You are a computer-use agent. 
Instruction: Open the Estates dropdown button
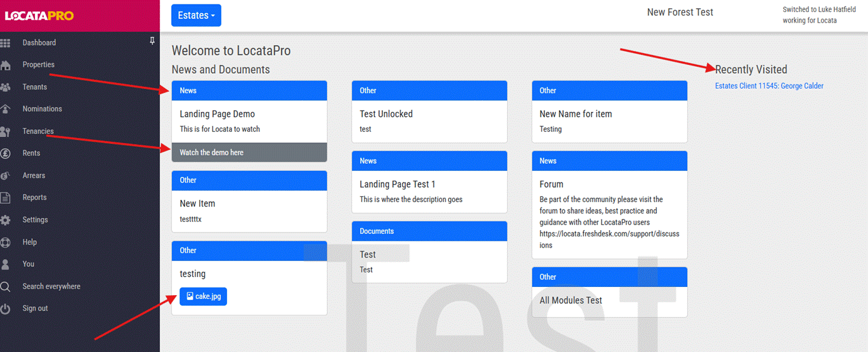coord(196,16)
